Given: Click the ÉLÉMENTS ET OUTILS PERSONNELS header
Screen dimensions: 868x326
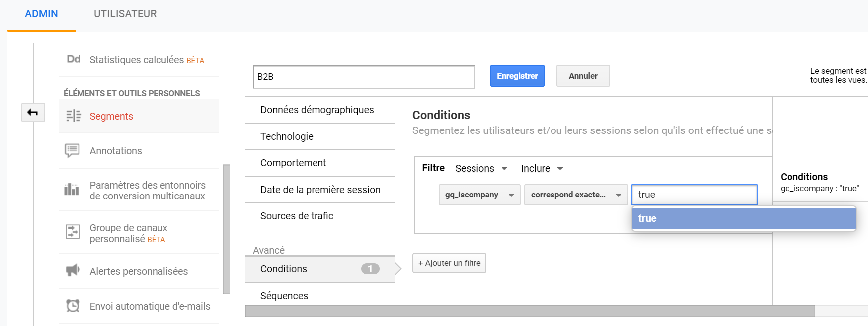Looking at the screenshot, I should point(132,93).
